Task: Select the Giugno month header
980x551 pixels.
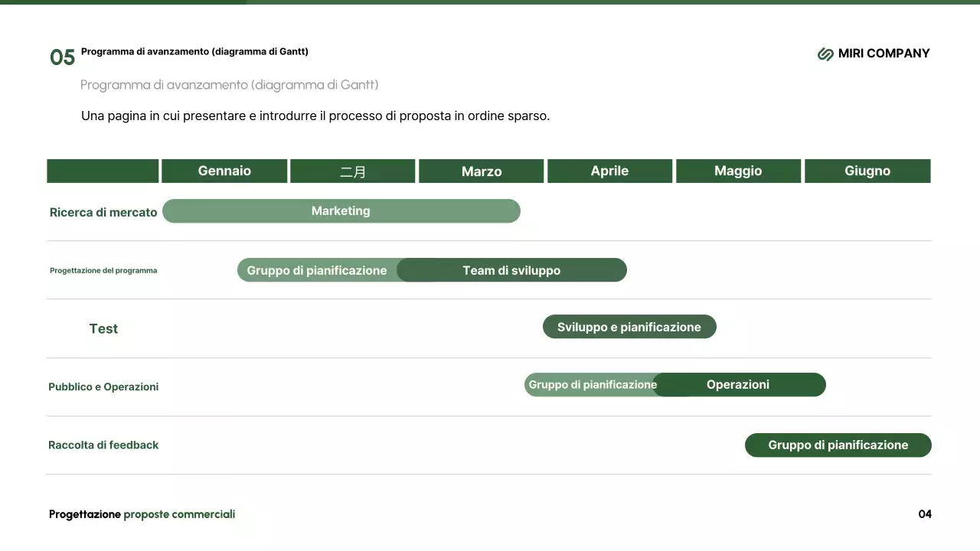Action: (x=867, y=171)
